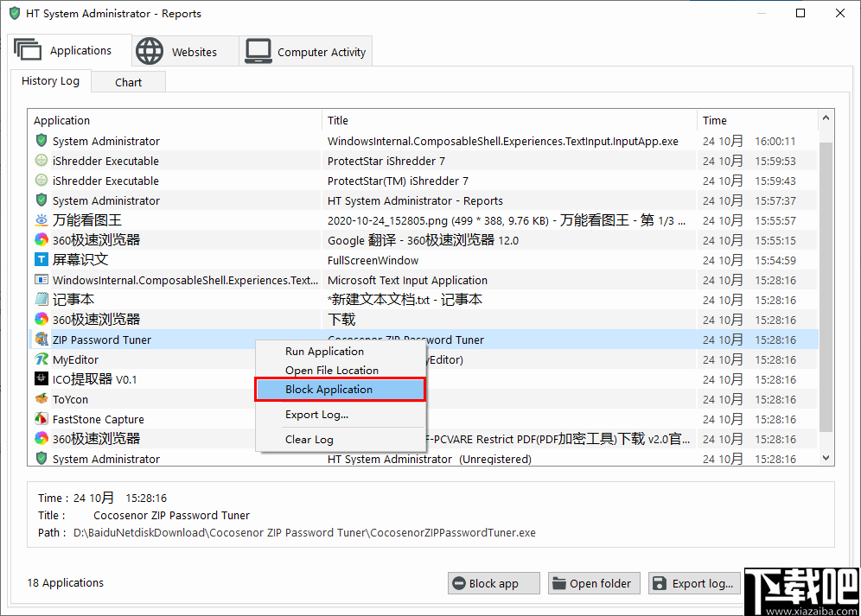
Task: Switch to the Chart tab
Action: pos(127,81)
